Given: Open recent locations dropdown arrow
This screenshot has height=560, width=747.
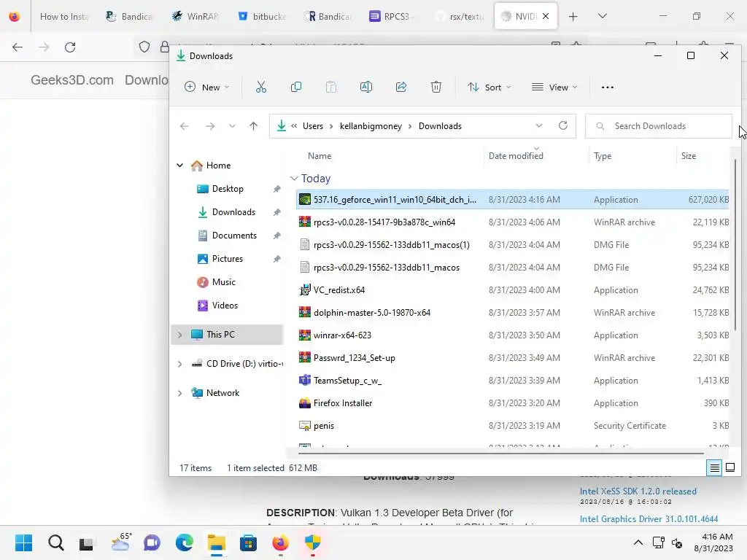Looking at the screenshot, I should pos(232,126).
